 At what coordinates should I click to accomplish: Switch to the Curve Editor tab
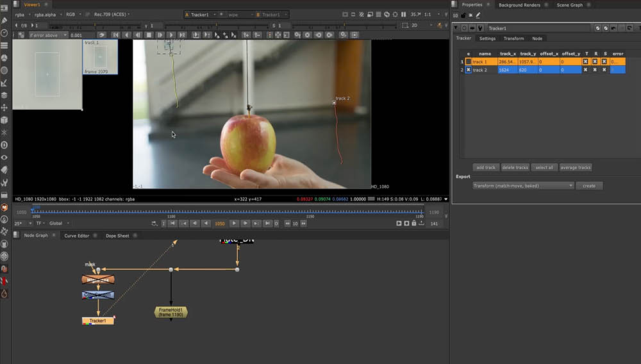click(76, 236)
